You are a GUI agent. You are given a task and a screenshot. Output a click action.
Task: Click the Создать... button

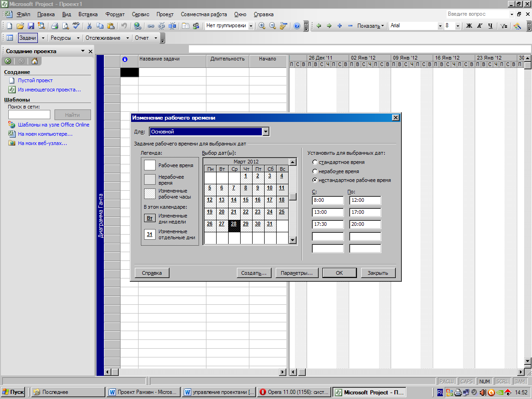[x=254, y=273]
